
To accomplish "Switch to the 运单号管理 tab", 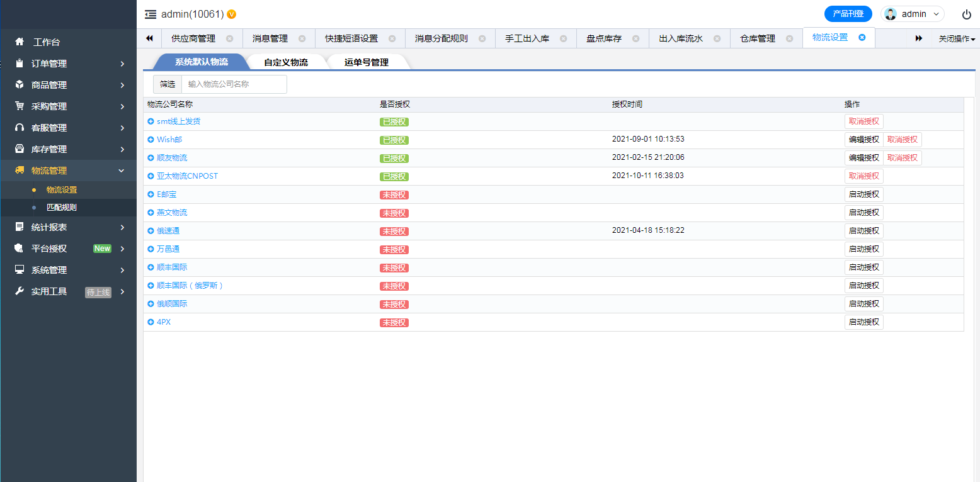I will point(367,62).
